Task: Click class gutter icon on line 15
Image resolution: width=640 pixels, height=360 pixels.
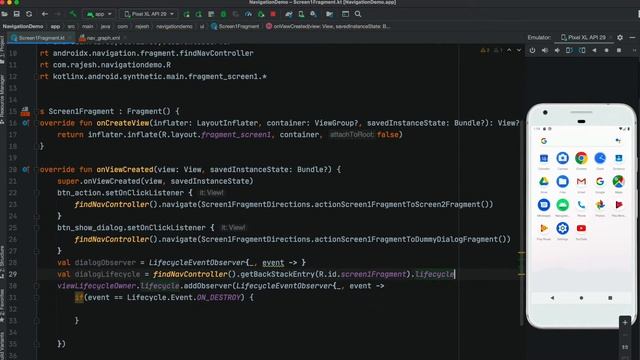Action: (25, 111)
